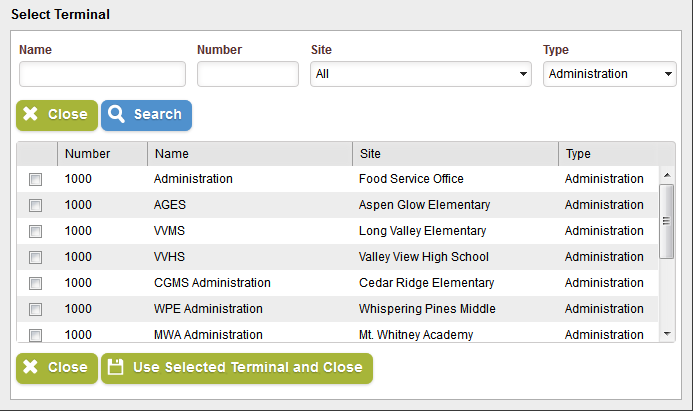
Task: Sort by the Number column header
Action: click(88, 154)
